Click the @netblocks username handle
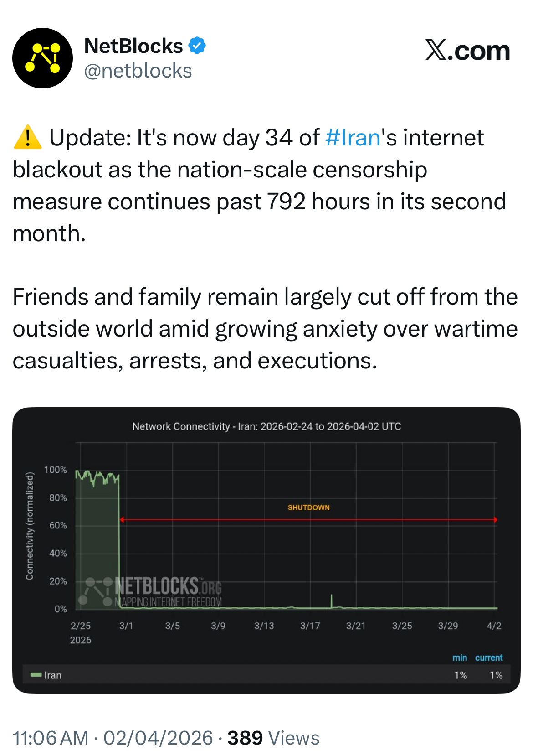Viewport: 533px width, 756px height. [x=137, y=71]
